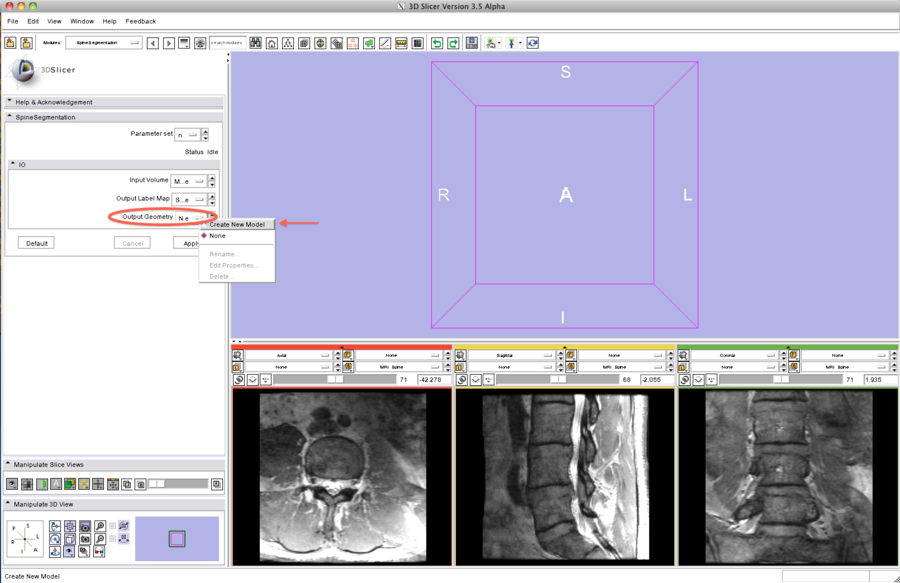The width and height of the screenshot is (900, 583).
Task: Choose Create New Model from popup menu
Action: [237, 224]
